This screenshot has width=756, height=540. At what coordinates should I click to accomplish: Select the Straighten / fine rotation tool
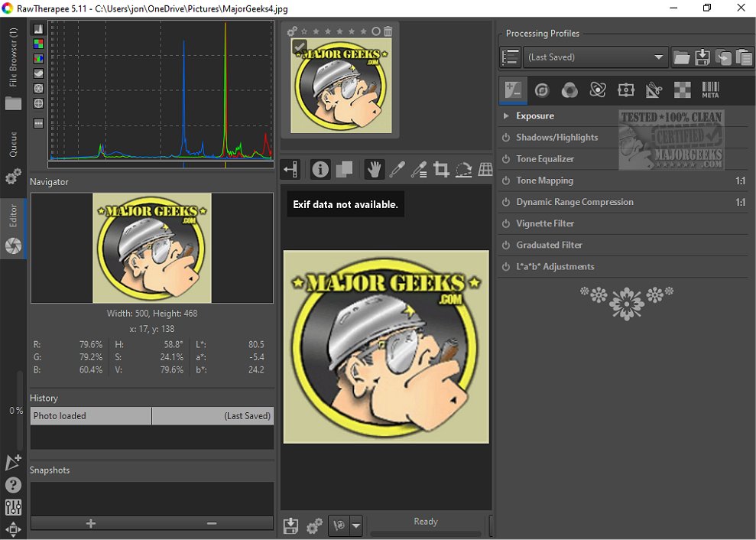[x=463, y=169]
